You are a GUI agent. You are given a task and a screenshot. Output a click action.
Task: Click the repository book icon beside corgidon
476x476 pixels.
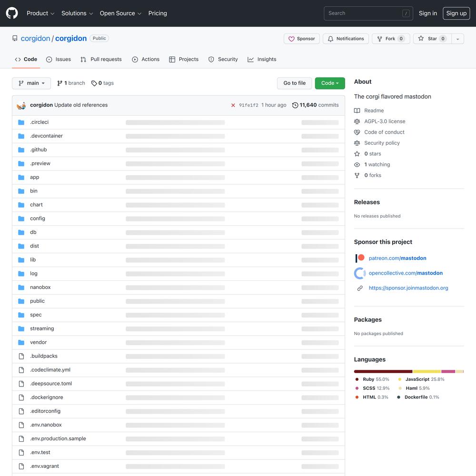point(15,38)
